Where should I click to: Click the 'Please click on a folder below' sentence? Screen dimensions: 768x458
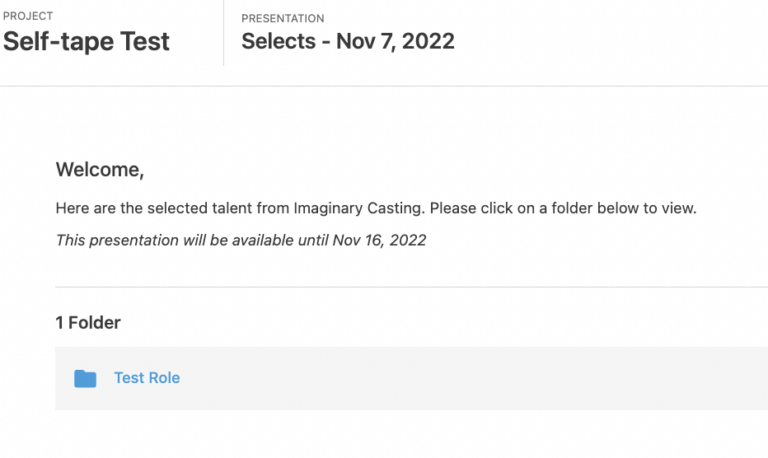point(563,208)
